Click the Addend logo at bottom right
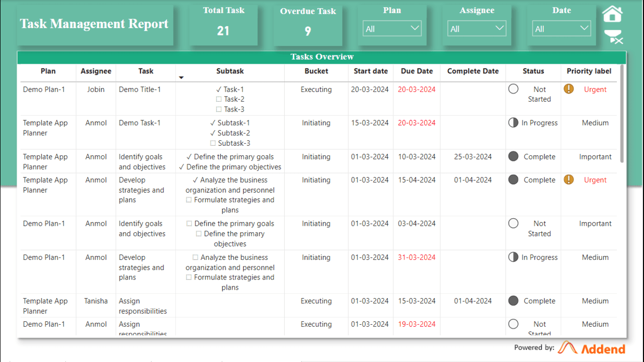The width and height of the screenshot is (644, 362). coord(592,348)
